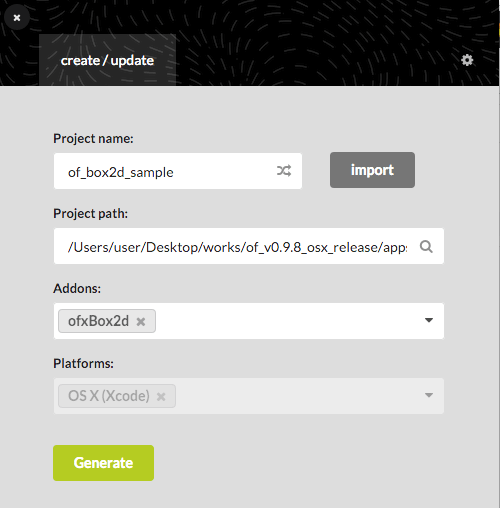Click the Project path label
This screenshot has width=500, height=508.
[91, 214]
